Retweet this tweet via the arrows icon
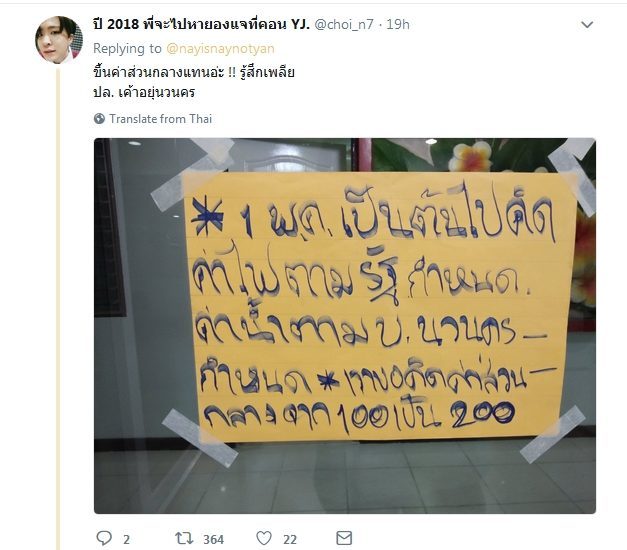Image resolution: width=627 pixels, height=550 pixels. [184, 538]
